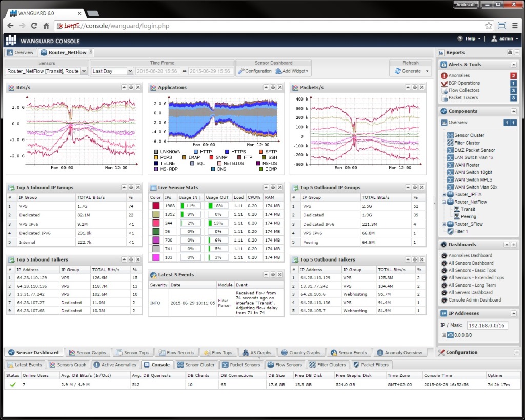Select WAN Switch MPLS tree item

click(x=473, y=180)
